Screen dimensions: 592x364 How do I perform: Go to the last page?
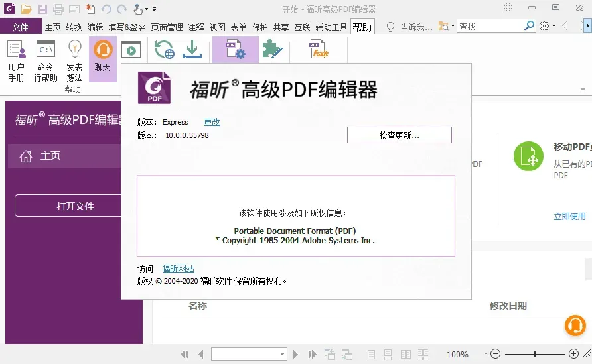pos(312,354)
